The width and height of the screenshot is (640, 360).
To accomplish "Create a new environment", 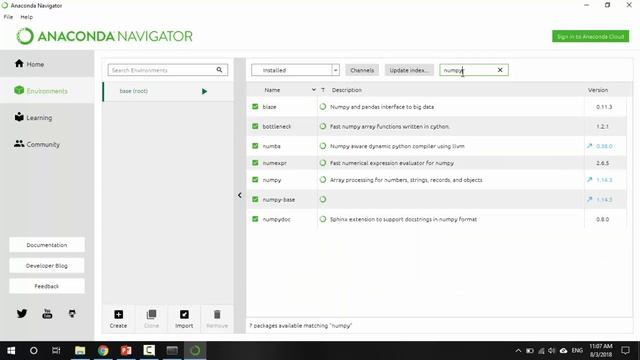I will pyautogui.click(x=118, y=319).
